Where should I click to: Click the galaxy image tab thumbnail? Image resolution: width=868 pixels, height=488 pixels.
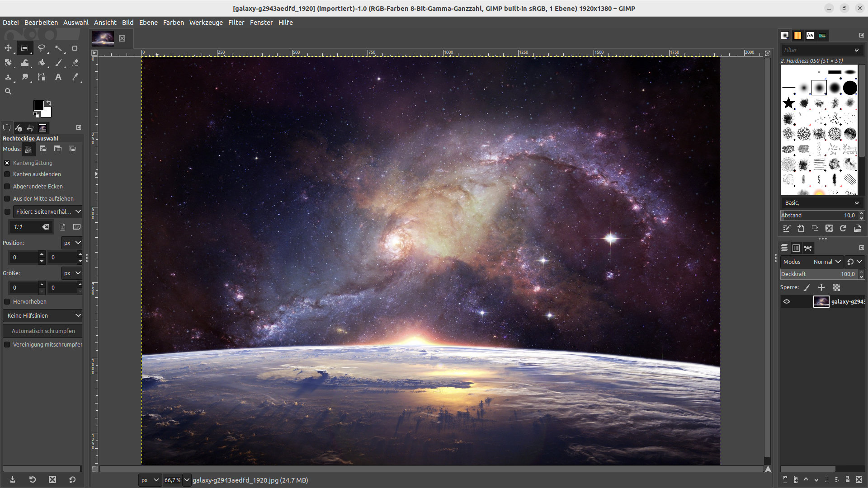pyautogui.click(x=103, y=38)
